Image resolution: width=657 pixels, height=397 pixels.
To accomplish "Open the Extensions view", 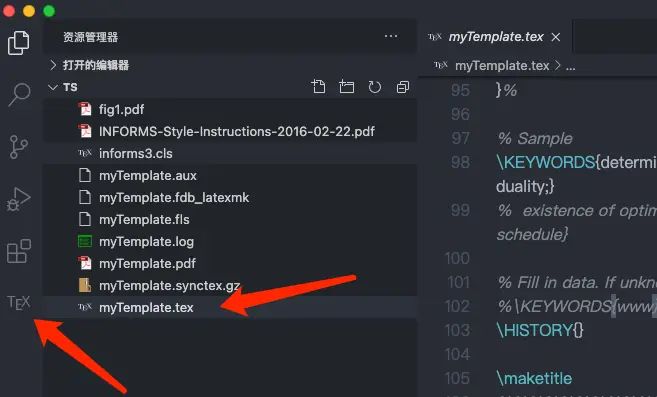I will (19, 251).
